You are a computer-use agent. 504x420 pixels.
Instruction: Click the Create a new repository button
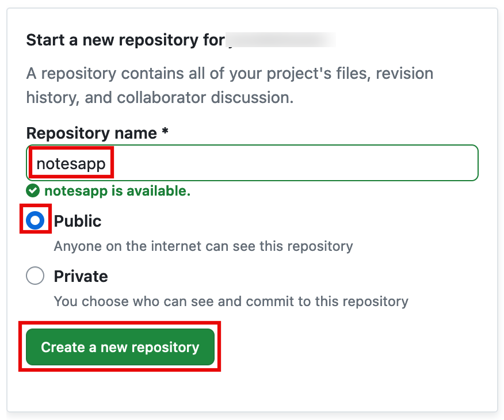click(x=120, y=347)
